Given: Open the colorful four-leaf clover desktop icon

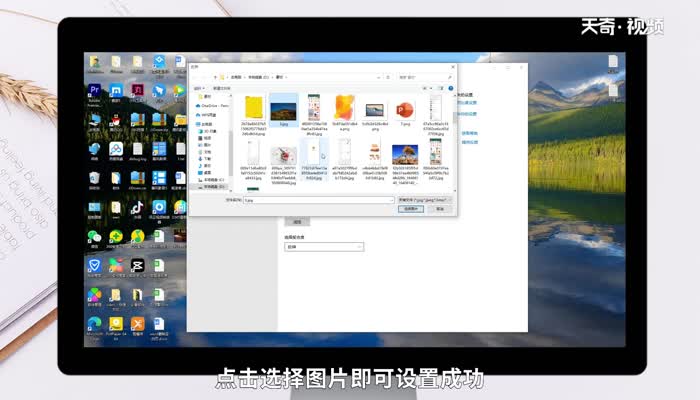Looking at the screenshot, I should pyautogui.click(x=94, y=295).
